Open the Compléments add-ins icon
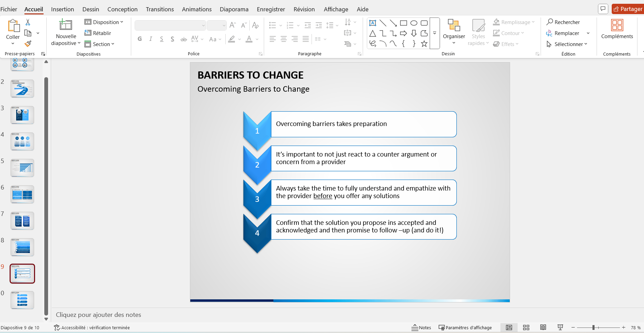This screenshot has height=333, width=644. point(617,25)
